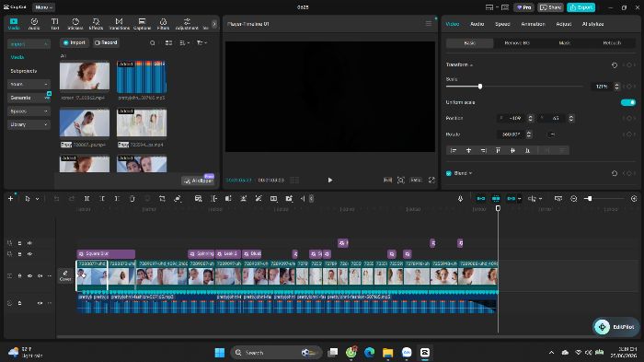Align clip to top edge

(498, 150)
